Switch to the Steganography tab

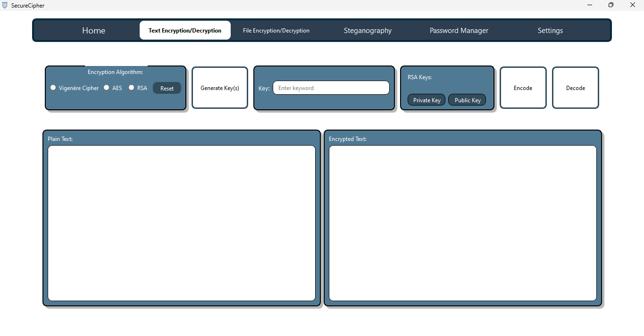pyautogui.click(x=368, y=30)
